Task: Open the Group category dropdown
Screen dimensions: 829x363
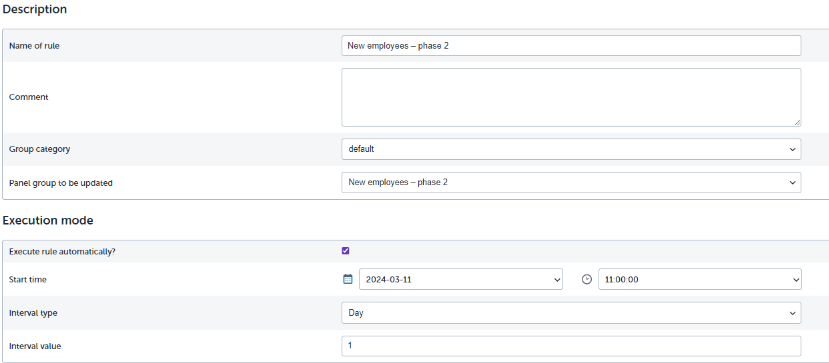Action: coord(571,149)
